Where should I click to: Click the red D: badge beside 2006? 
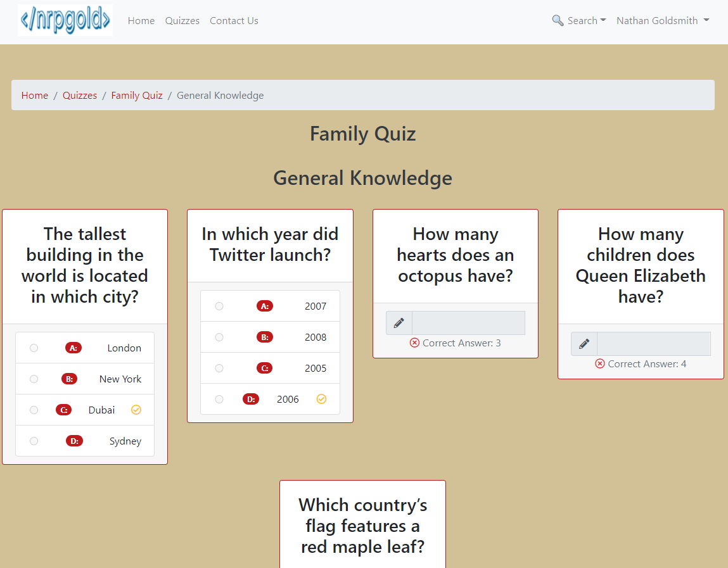pyautogui.click(x=251, y=400)
